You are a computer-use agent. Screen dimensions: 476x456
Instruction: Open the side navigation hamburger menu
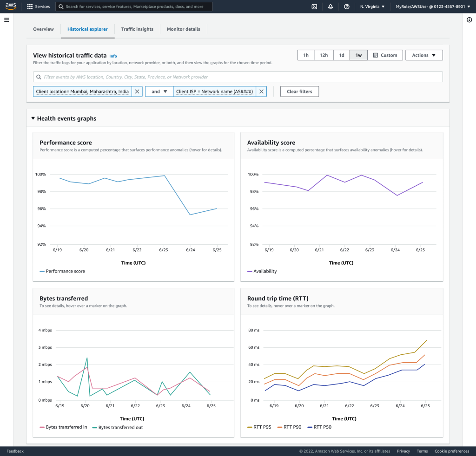[x=7, y=20]
